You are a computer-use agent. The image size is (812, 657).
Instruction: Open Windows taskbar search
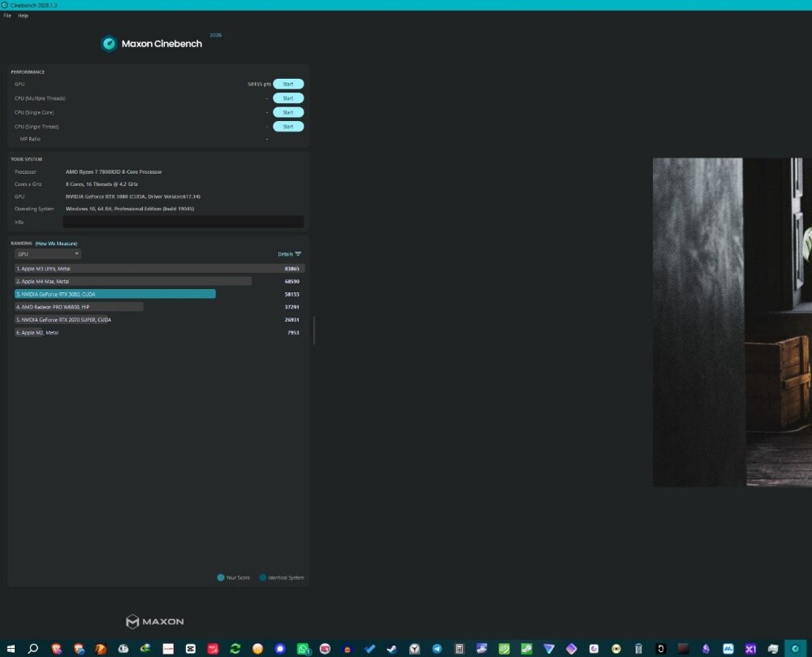click(33, 649)
